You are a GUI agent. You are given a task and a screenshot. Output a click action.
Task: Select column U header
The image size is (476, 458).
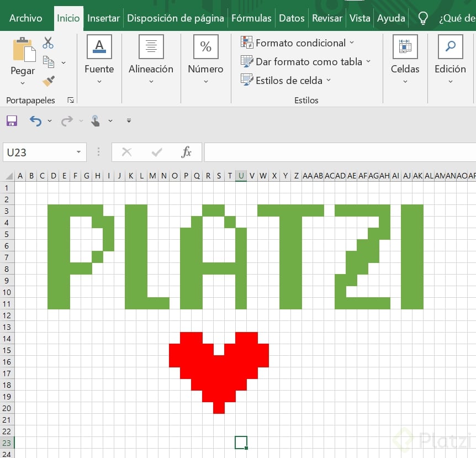pos(241,176)
